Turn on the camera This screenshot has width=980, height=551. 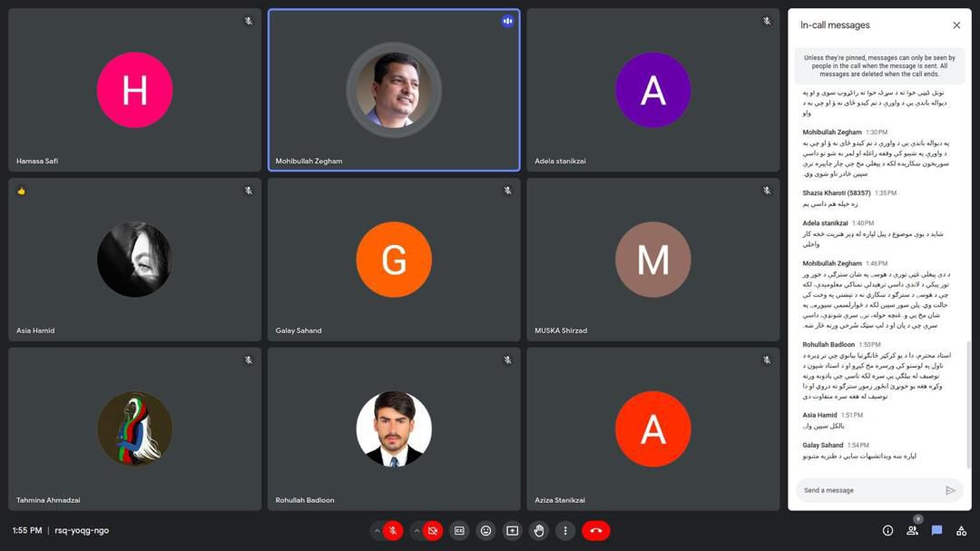pyautogui.click(x=433, y=530)
